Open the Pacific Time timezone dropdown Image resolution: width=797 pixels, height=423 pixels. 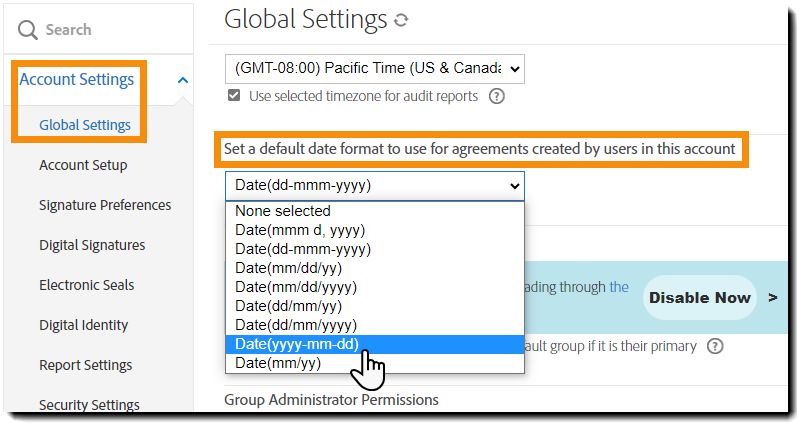pyautogui.click(x=374, y=68)
